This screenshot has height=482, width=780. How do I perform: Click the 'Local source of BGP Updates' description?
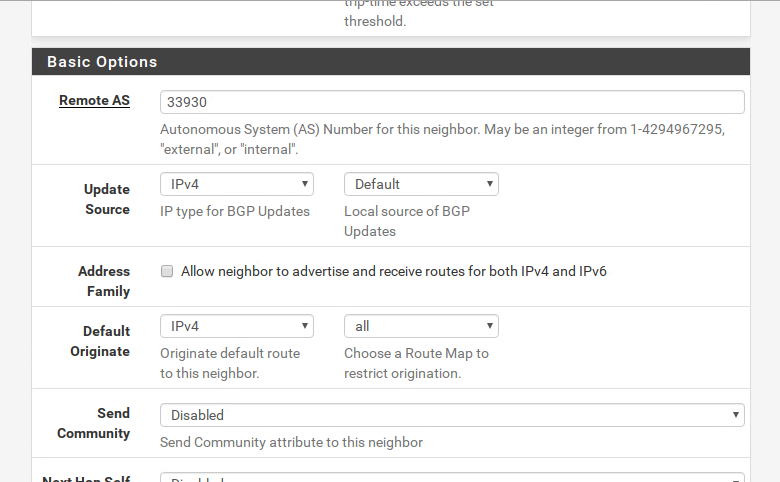pos(406,221)
